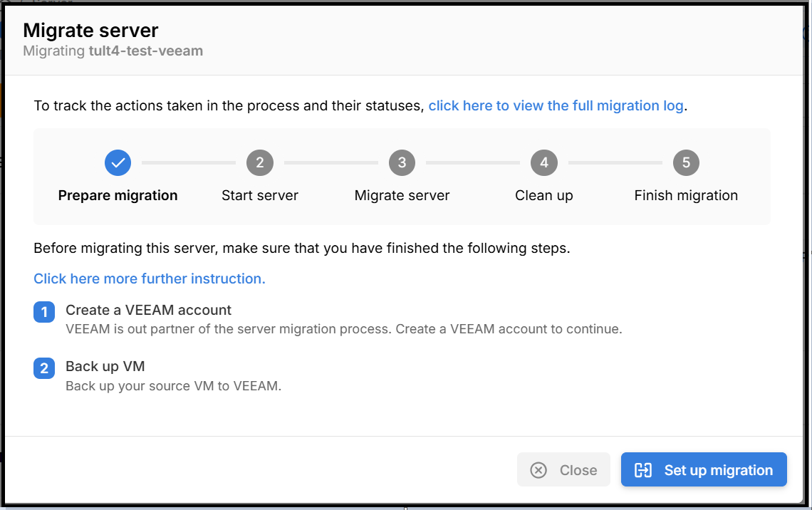Click the migration icon in Set up button

643,470
